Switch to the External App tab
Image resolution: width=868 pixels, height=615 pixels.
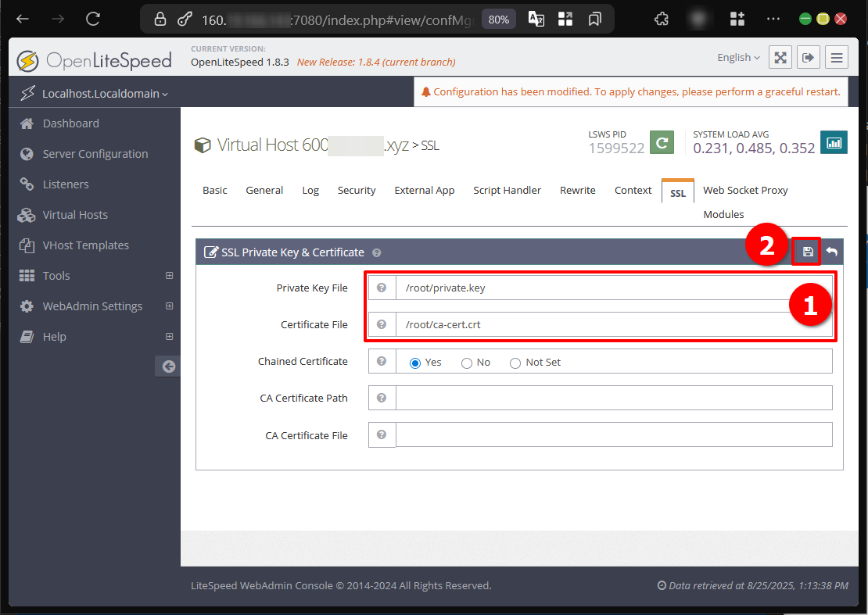click(425, 190)
